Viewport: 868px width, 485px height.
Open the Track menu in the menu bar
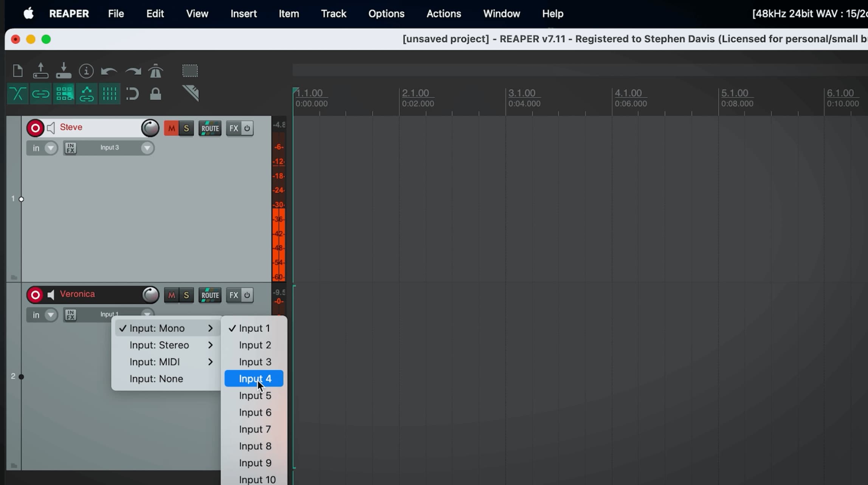tap(333, 14)
